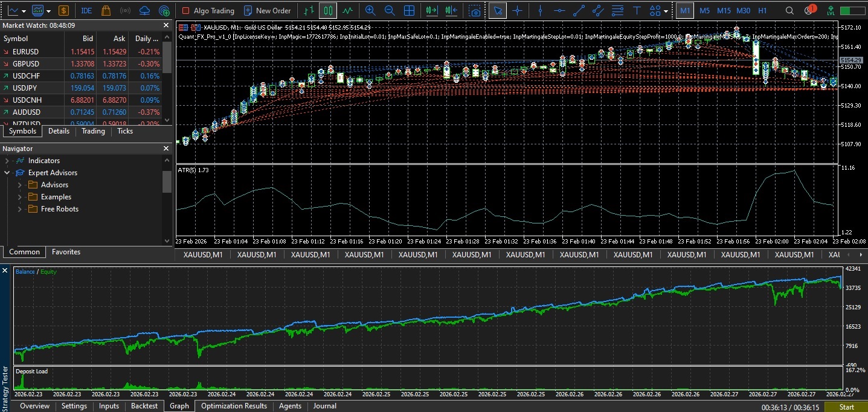The height and width of the screenshot is (412, 868).
Task: Capture a chart screenshot with the camera icon
Action: coord(475,10)
